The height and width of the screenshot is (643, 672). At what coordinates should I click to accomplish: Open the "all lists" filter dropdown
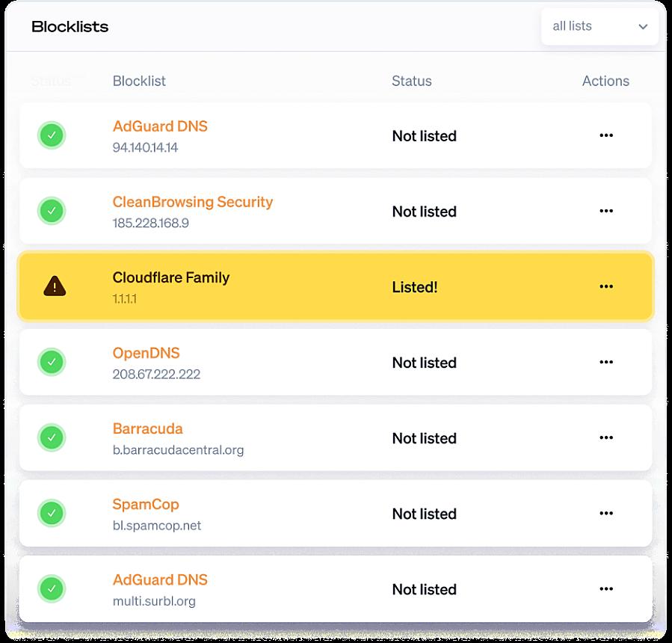[x=599, y=27]
